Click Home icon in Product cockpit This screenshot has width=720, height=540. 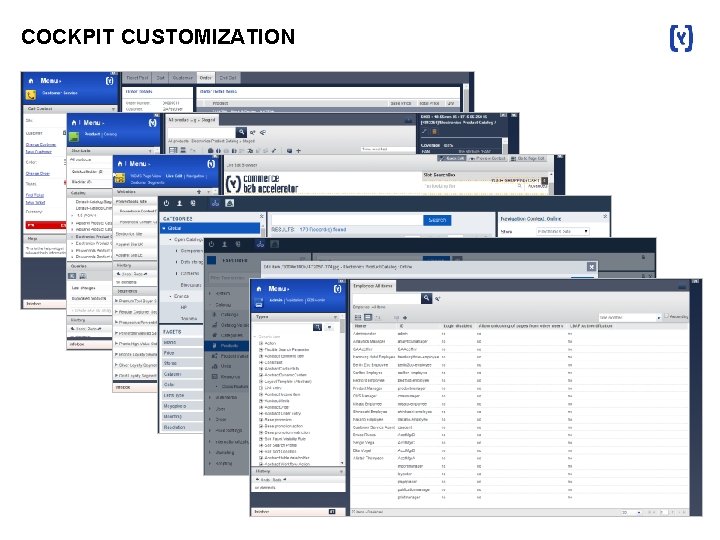(x=74, y=123)
